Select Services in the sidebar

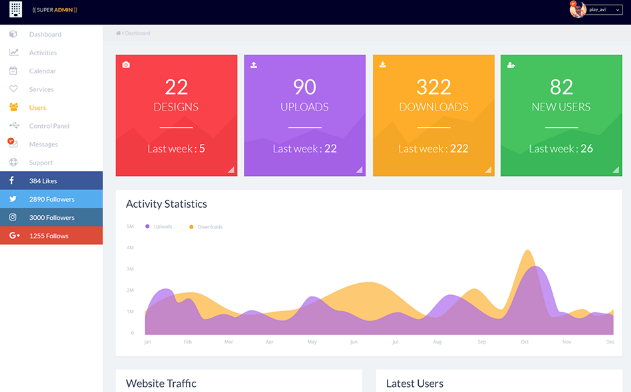[x=52, y=89]
